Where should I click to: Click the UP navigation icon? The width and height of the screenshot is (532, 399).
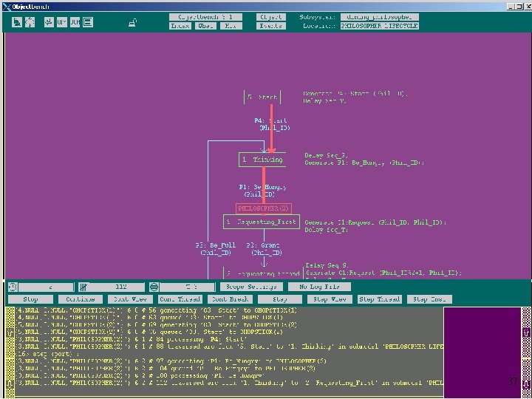61,23
